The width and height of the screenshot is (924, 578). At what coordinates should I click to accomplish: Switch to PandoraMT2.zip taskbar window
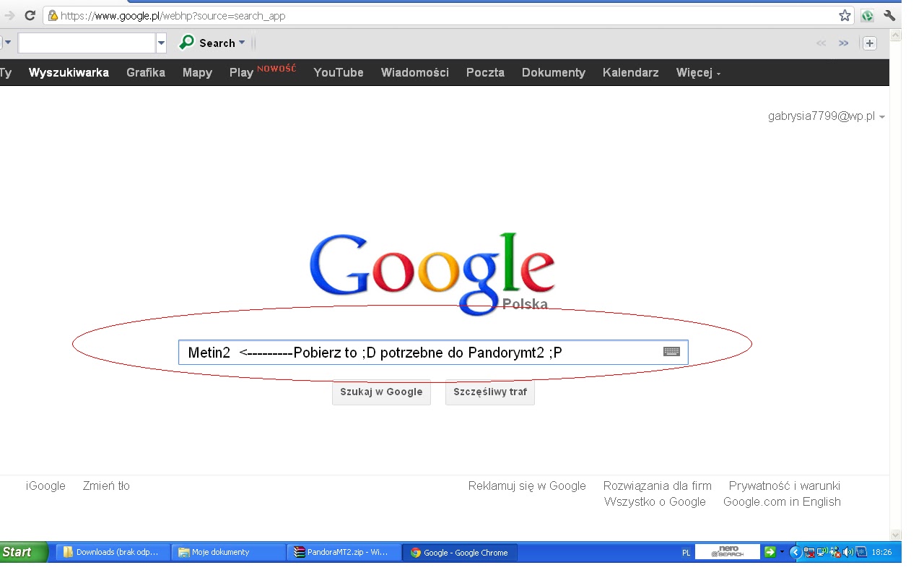[344, 552]
